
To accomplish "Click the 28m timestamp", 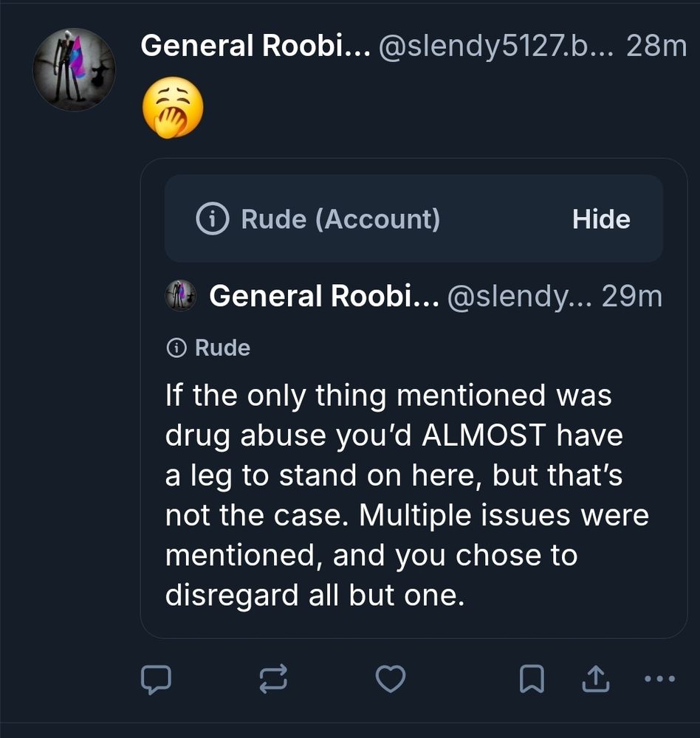I will (657, 46).
